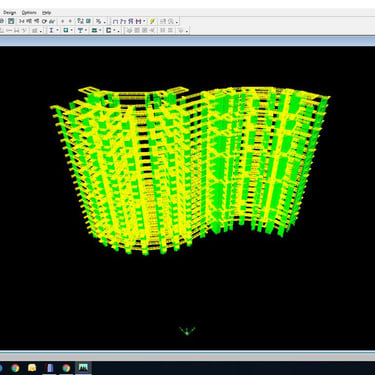375x375 pixels.
Task: Click the C-shaped section icon
Action: tap(108, 30)
